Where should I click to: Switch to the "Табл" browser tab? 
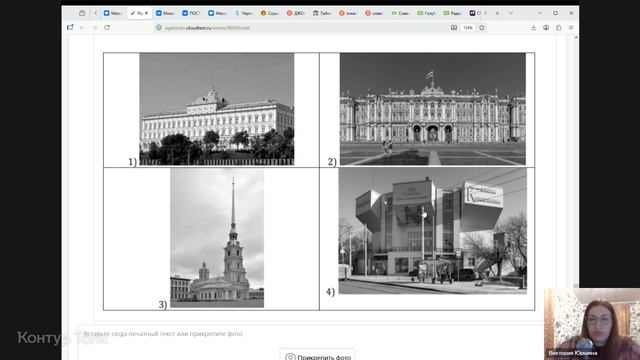[322, 13]
